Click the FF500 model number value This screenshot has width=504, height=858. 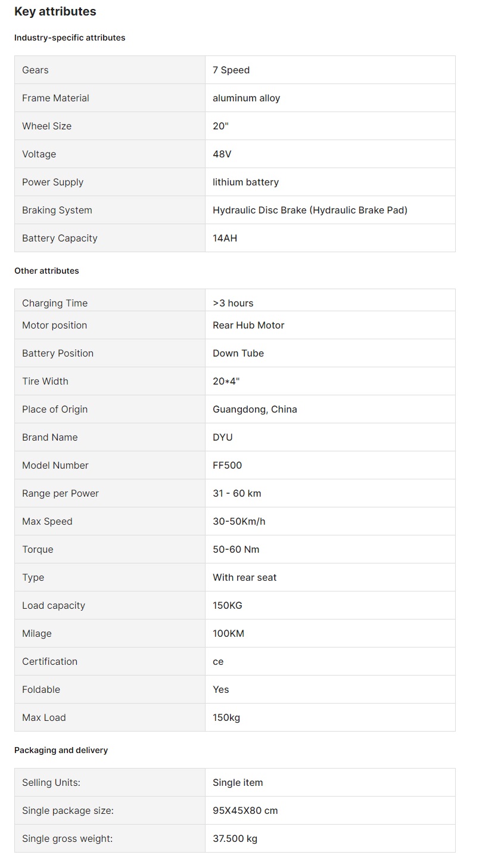[x=227, y=465]
